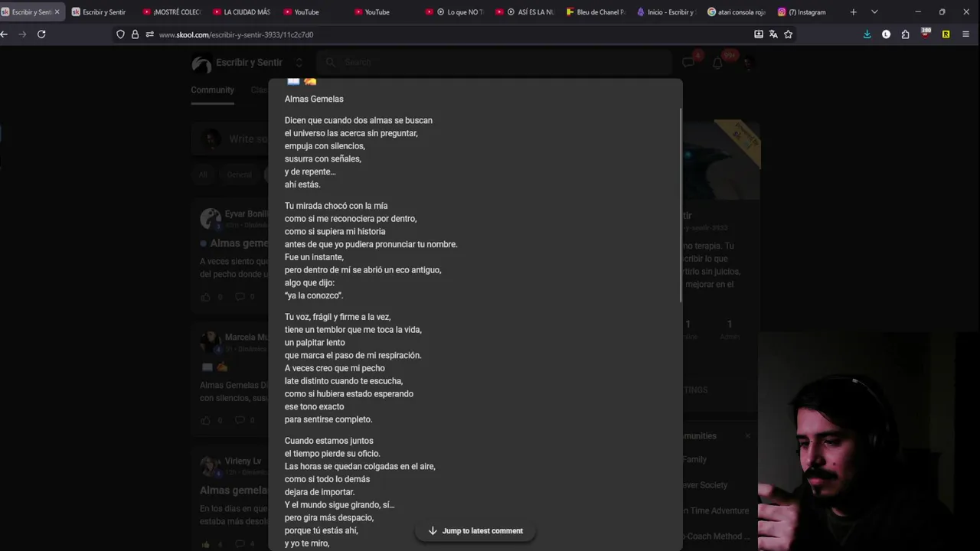Switch to the Bleu de Chanel tab
The height and width of the screenshot is (551, 980).
tap(596, 12)
